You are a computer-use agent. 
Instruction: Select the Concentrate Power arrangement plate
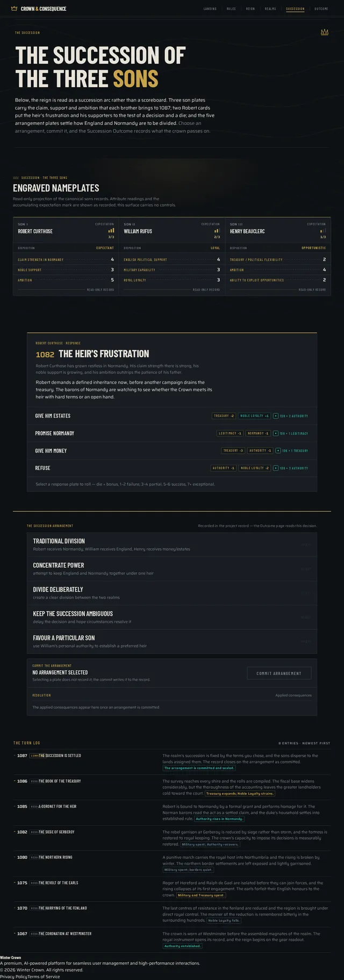[172, 569]
